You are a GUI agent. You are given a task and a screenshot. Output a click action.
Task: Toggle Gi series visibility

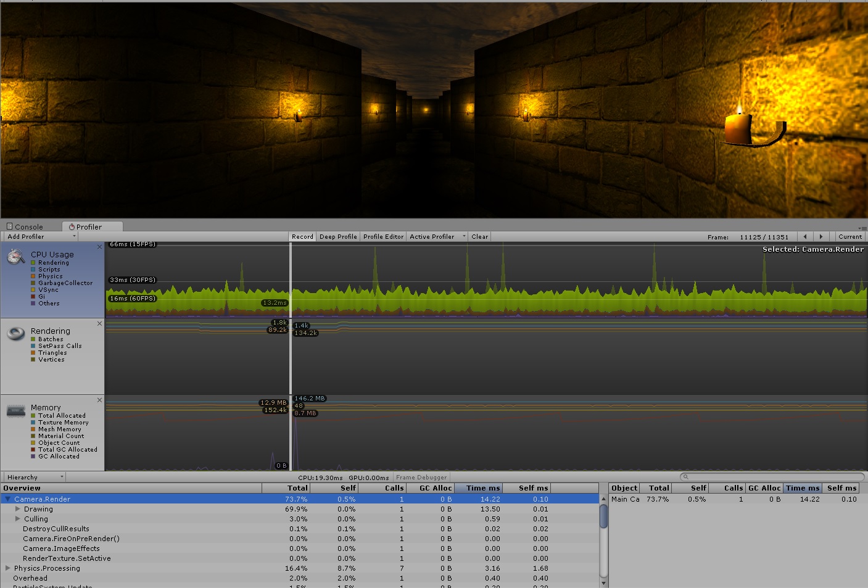pos(33,297)
